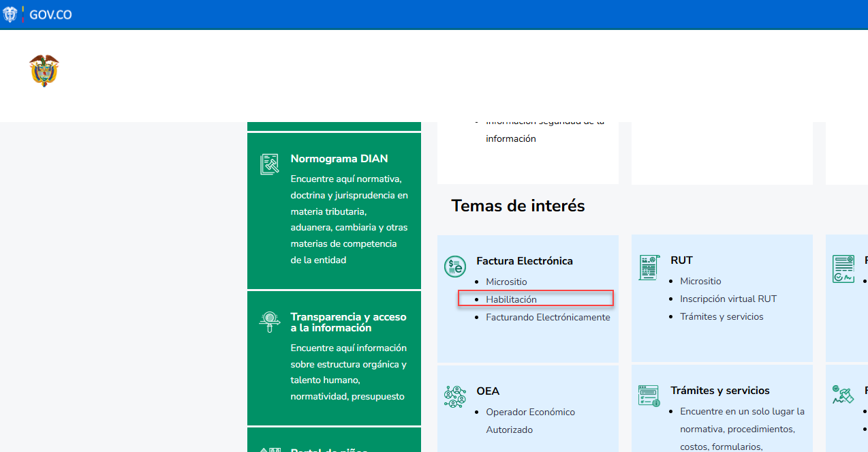Open Inscripción virtual RUT link
The width and height of the screenshot is (868, 452).
coord(728,299)
